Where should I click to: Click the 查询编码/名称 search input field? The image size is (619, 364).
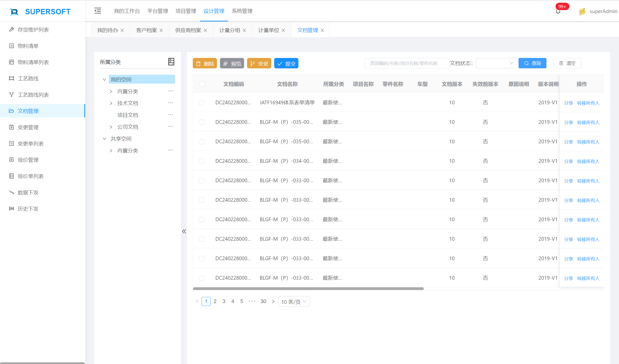pyautogui.click(x=407, y=63)
